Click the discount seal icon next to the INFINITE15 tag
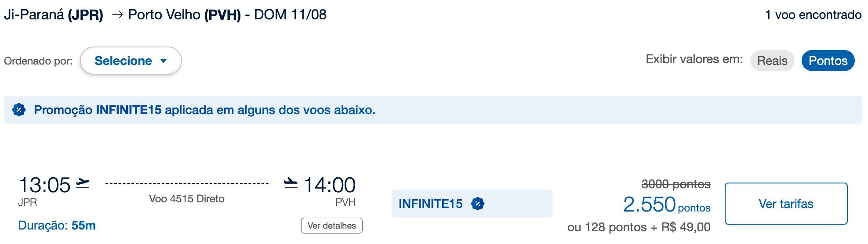The width and height of the screenshot is (868, 244). [x=477, y=204]
